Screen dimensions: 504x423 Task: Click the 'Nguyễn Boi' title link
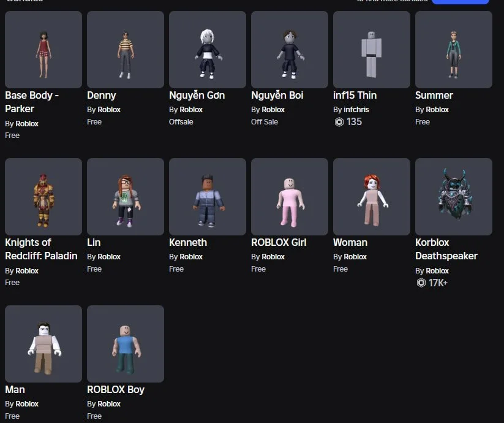pyautogui.click(x=277, y=95)
